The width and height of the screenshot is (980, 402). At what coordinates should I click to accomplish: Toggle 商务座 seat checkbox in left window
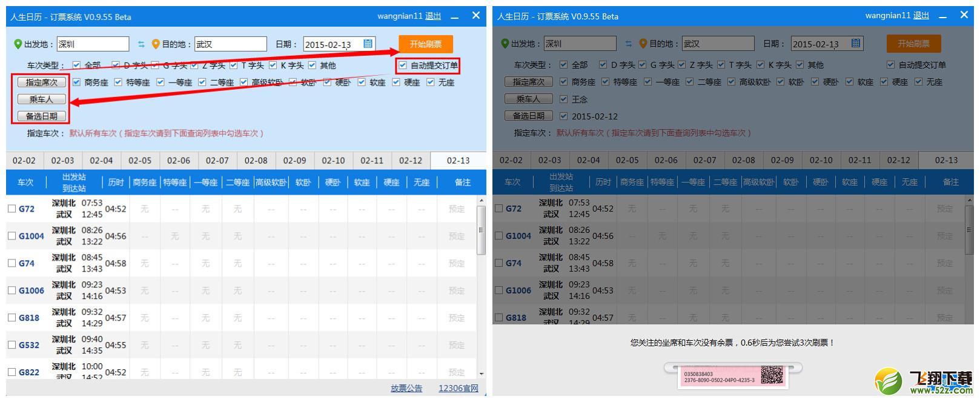(76, 82)
